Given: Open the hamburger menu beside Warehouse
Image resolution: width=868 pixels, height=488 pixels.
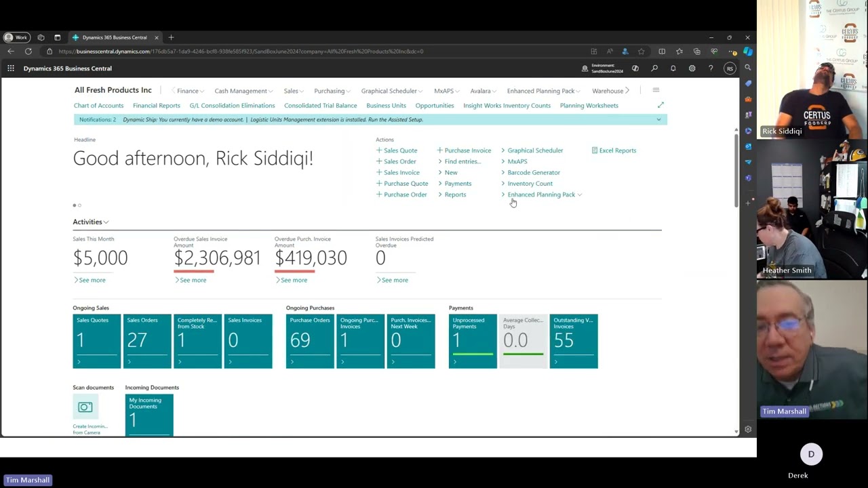Looking at the screenshot, I should tap(656, 90).
